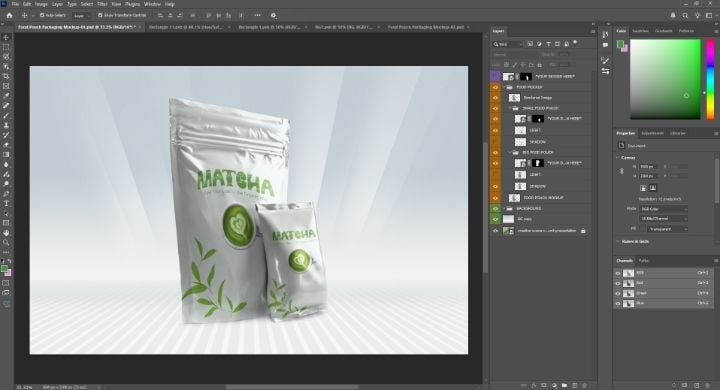Click the Document icon in Properties panel
The width and height of the screenshot is (720, 390).
(621, 146)
